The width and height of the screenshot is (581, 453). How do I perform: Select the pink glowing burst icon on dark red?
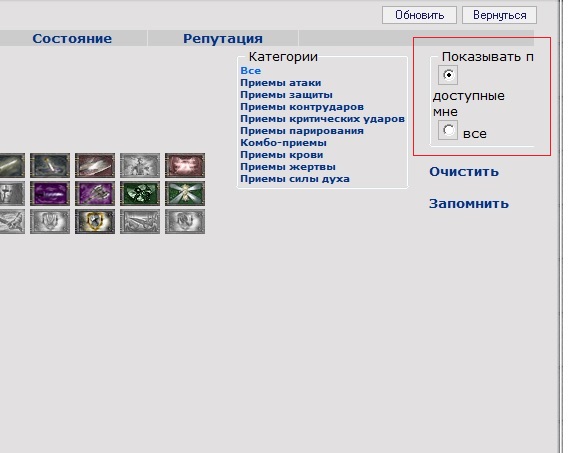185,165
